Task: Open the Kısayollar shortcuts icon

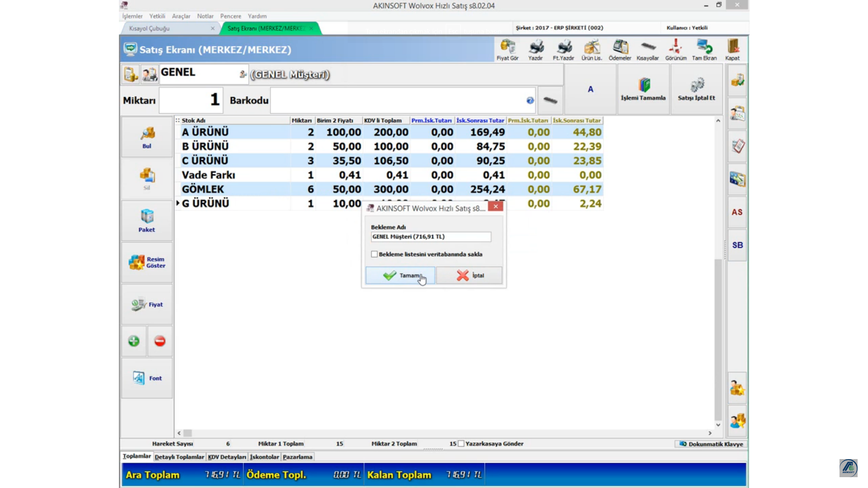Action: [648, 50]
